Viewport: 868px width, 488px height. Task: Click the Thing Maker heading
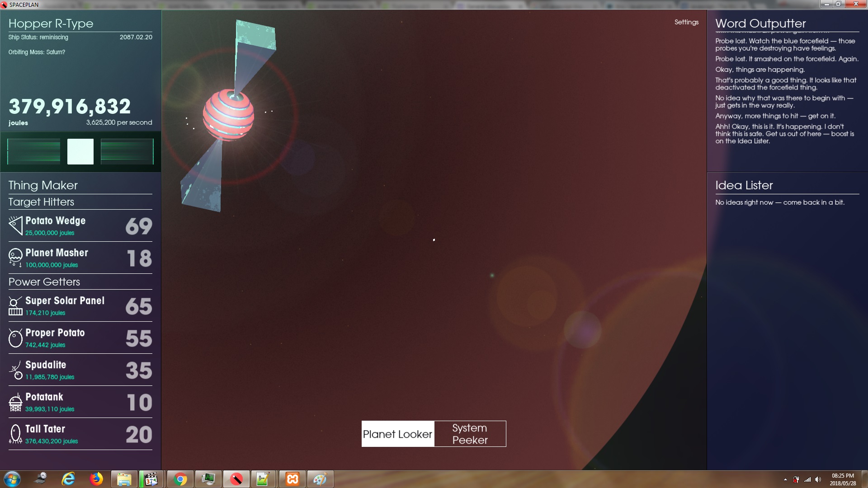click(43, 185)
